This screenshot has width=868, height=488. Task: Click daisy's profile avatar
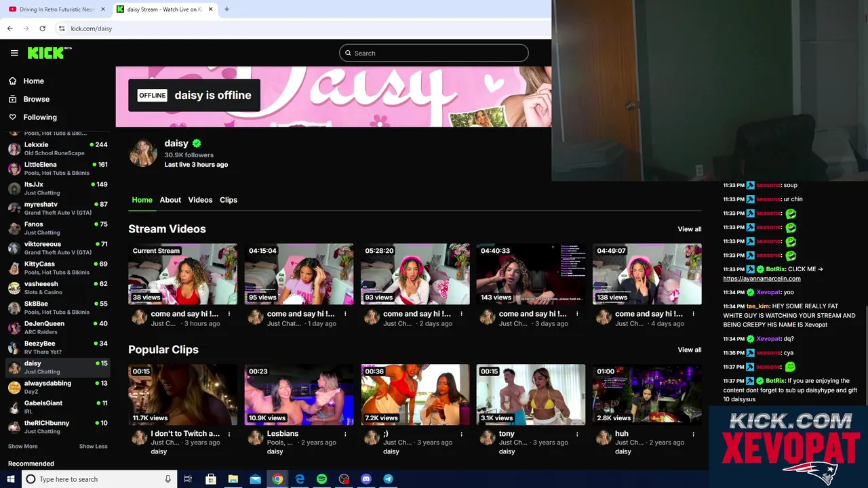click(x=143, y=153)
